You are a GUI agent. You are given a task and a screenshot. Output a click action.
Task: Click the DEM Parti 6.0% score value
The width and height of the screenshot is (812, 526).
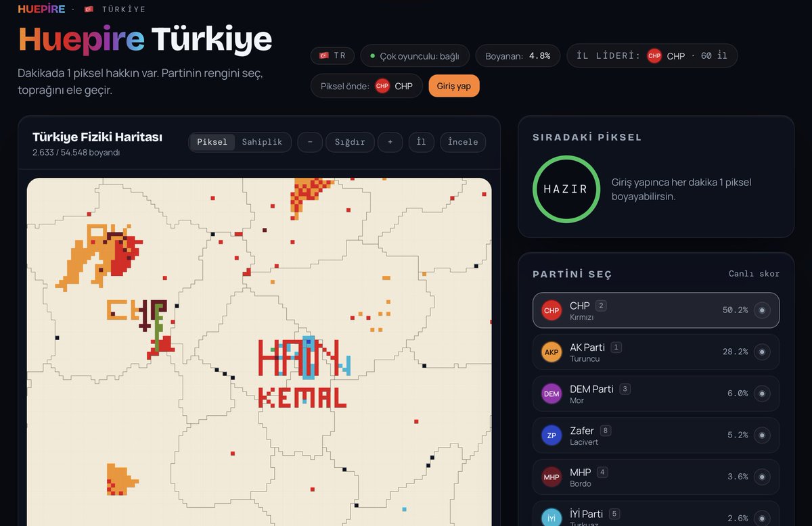pyautogui.click(x=738, y=393)
